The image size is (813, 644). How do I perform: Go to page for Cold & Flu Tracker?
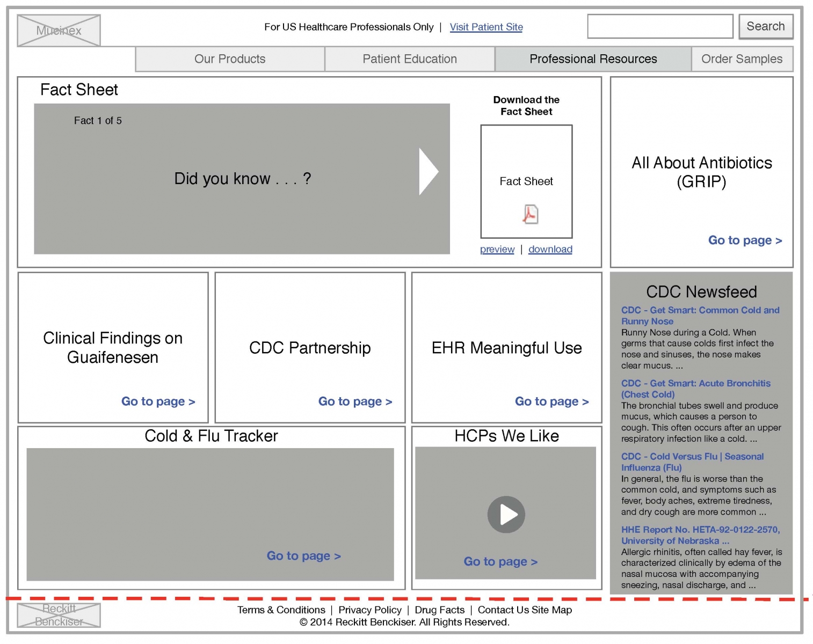(303, 556)
